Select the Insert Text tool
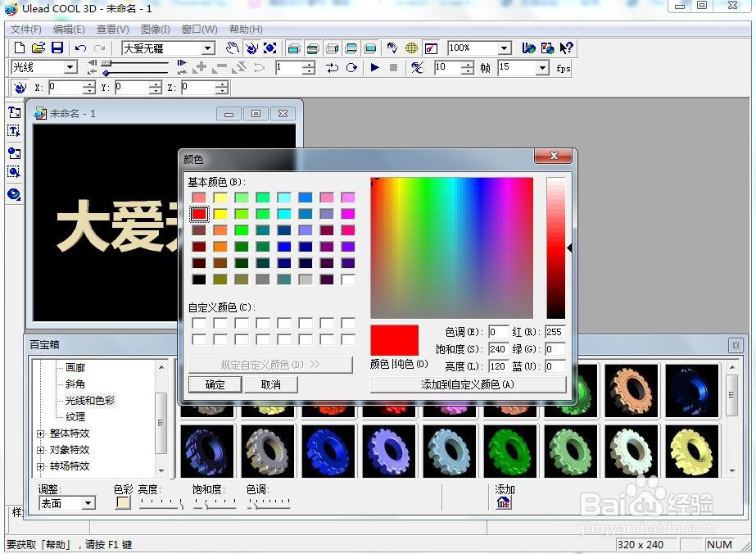The image size is (756, 554). (14, 112)
